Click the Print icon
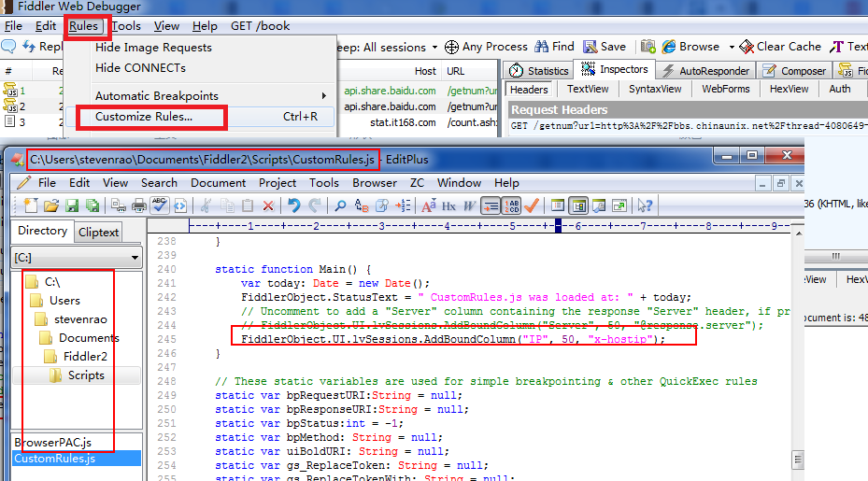This screenshot has width=868, height=481. point(138,205)
